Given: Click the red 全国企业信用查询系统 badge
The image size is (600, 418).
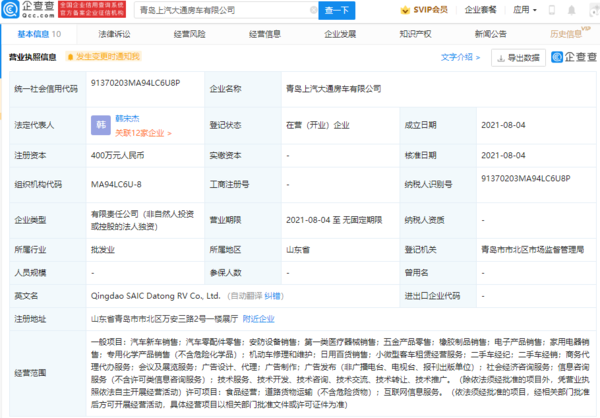Looking at the screenshot, I should (92, 10).
